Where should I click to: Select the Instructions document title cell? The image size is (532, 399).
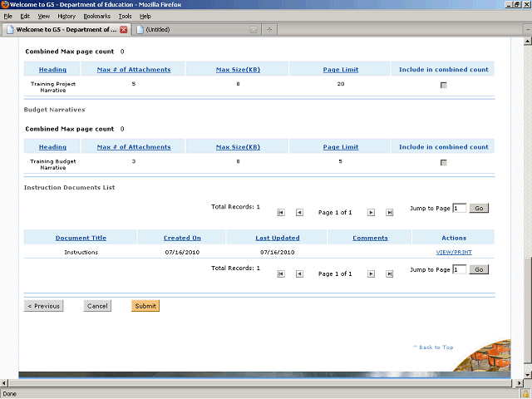point(81,252)
